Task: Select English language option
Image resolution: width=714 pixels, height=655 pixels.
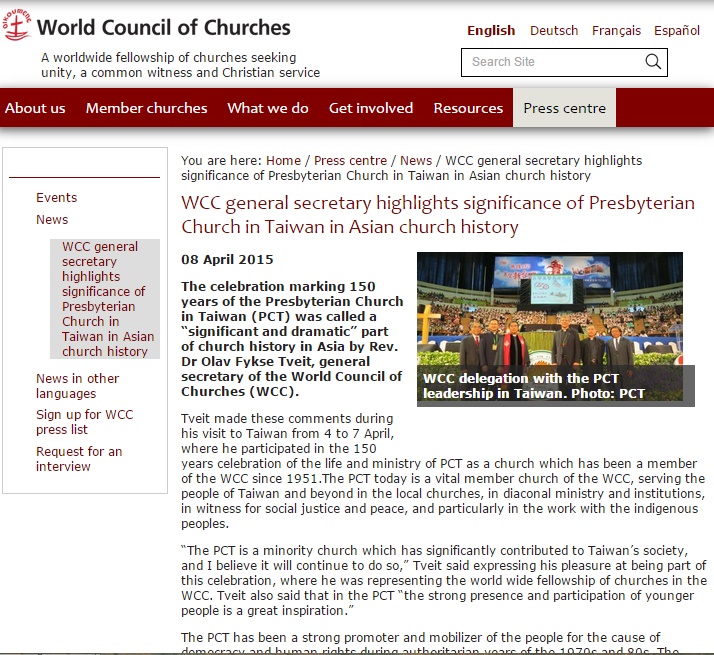Action: point(491,31)
